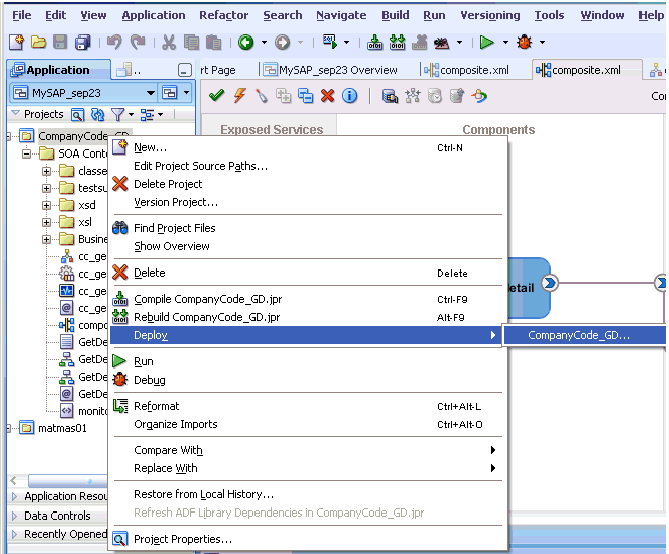Click the Save toolbar icon

(60, 42)
